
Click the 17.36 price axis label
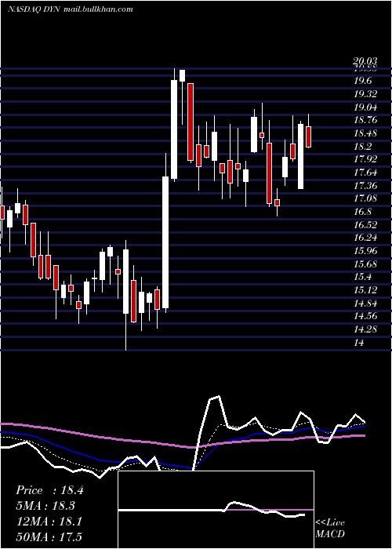(x=365, y=186)
